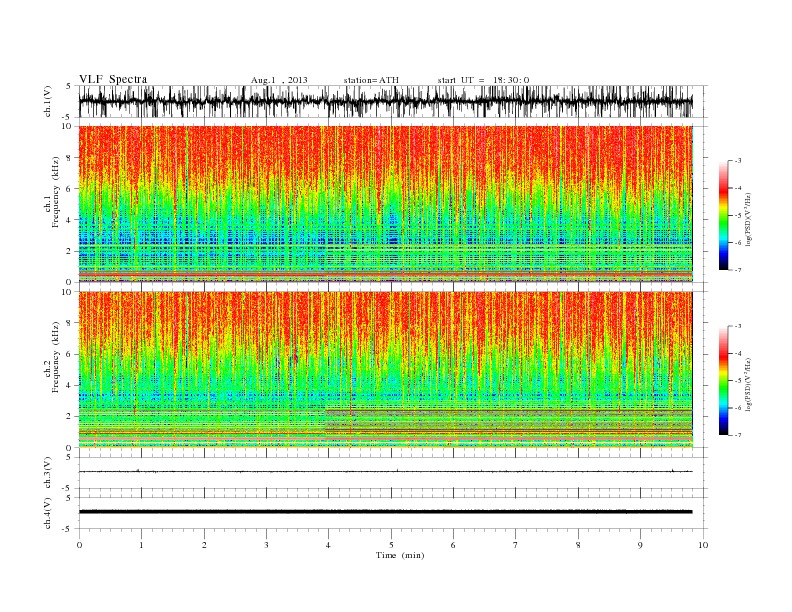The height and width of the screenshot is (612, 792).
Task: Click the top "ch.1(V)" waveform axis label
Action: click(48, 101)
